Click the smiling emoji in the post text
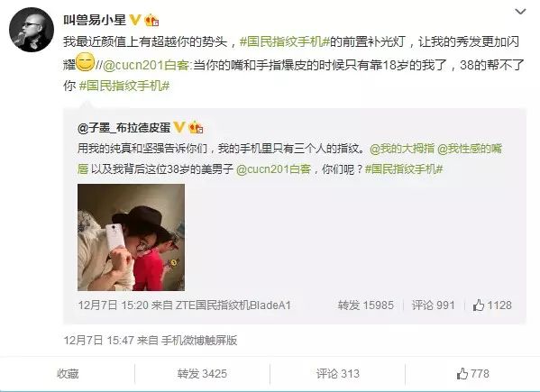Image resolution: width=540 pixels, height=392 pixels. pyautogui.click(x=85, y=62)
